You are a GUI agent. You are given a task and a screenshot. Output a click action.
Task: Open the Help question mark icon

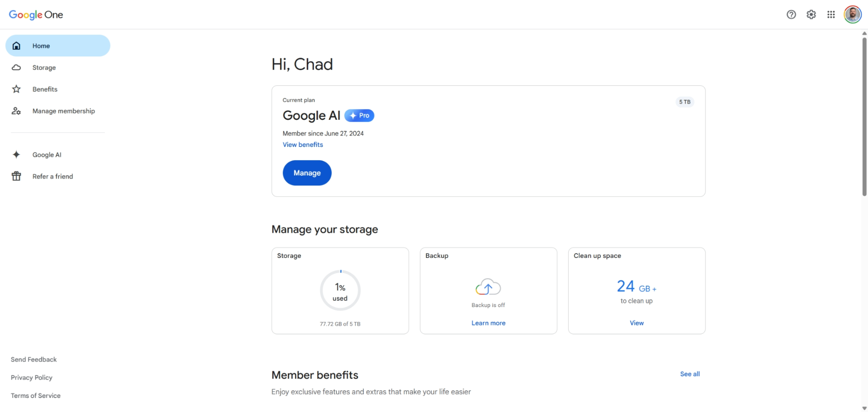pyautogui.click(x=791, y=14)
